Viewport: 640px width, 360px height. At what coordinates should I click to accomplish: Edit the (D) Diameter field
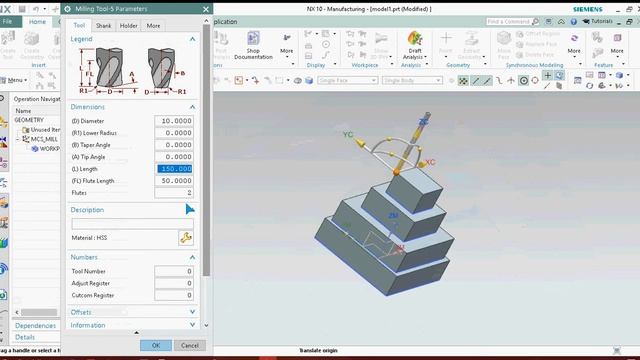174,121
